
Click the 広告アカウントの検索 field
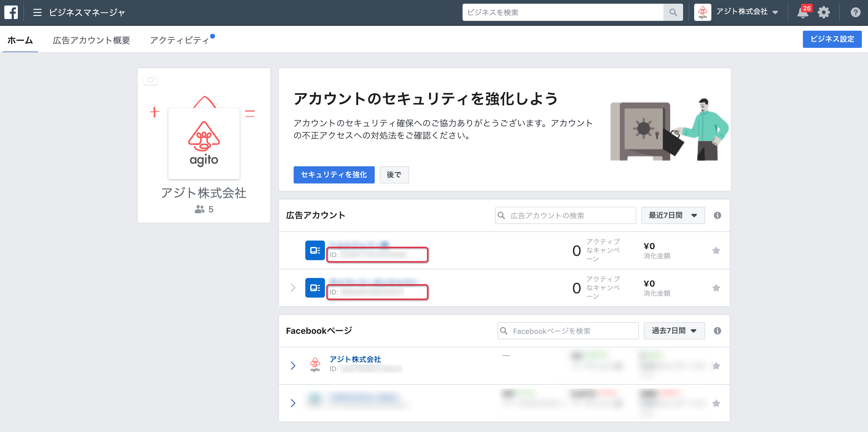[565, 215]
